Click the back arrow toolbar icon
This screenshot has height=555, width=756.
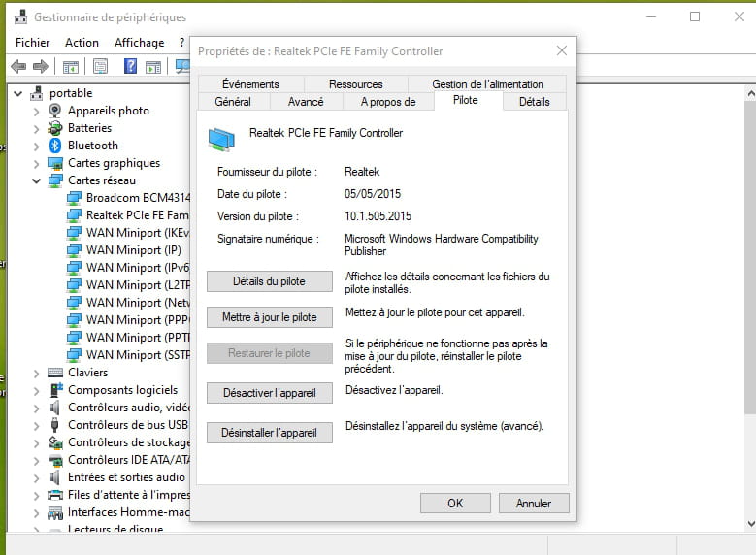(17, 66)
